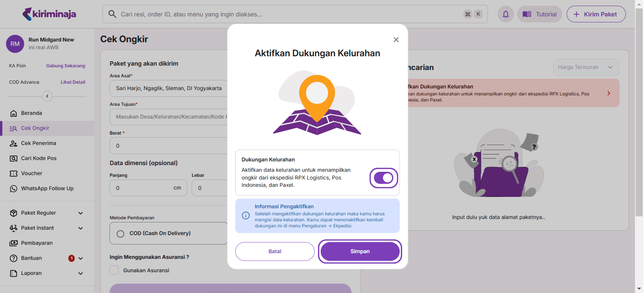Collapse sidebar with the left arrow button
Screen dimensions: 644x293
47,96
